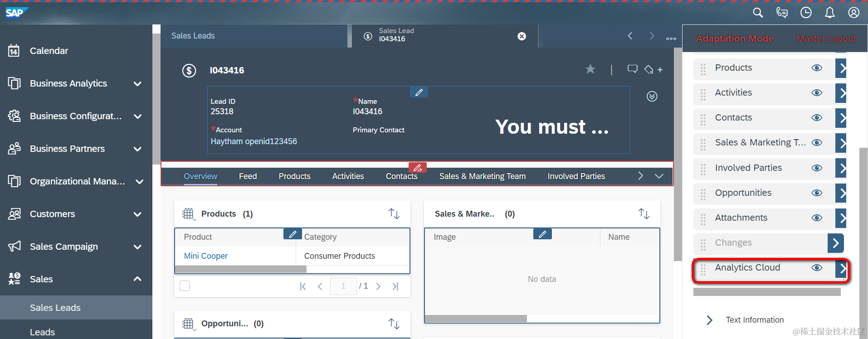Image resolution: width=868 pixels, height=339 pixels.
Task: Go to the next tab with the right arrow
Action: (x=652, y=36)
